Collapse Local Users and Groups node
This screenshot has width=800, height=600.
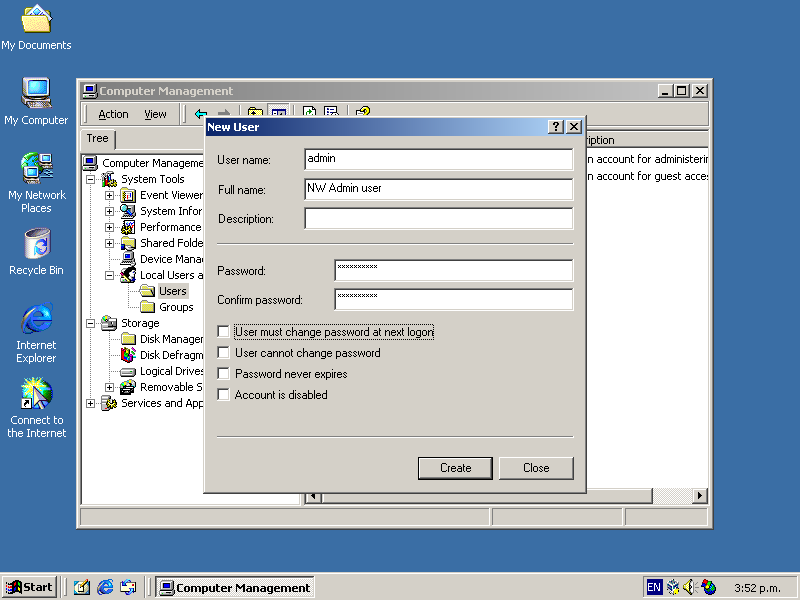tap(109, 275)
